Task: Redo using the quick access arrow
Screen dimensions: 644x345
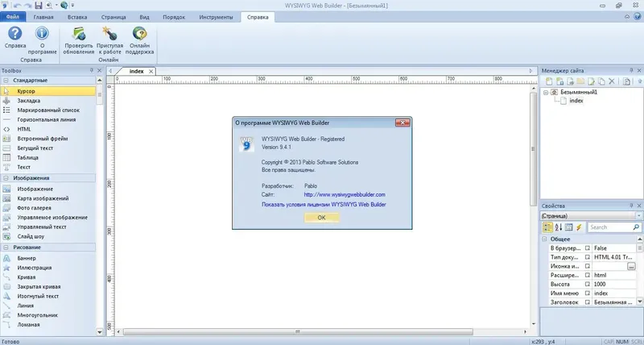Action: [28, 6]
